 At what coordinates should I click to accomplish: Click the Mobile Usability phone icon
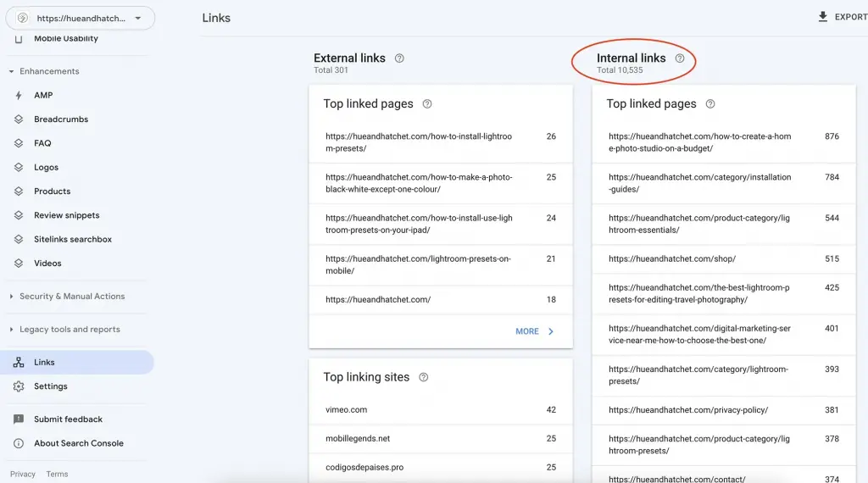pyautogui.click(x=19, y=39)
